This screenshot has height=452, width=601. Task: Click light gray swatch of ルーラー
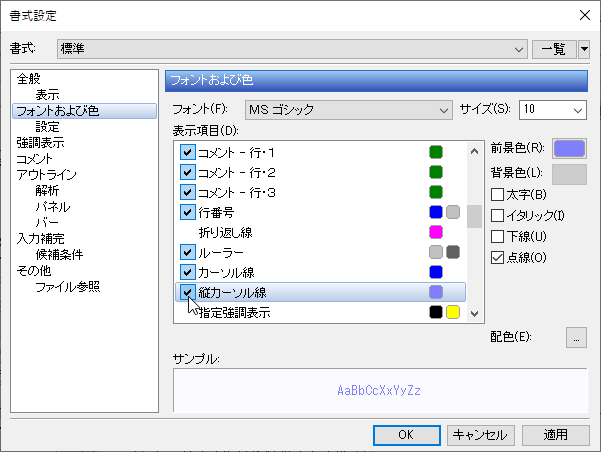coord(436,252)
